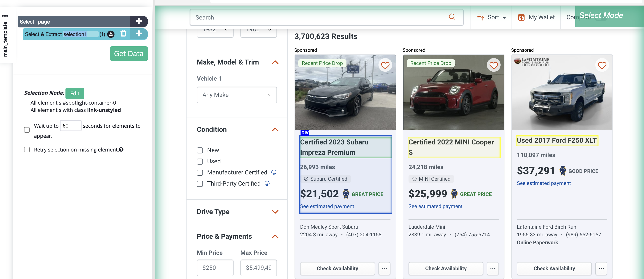Enable wait up to seconds checkbox

tap(27, 130)
